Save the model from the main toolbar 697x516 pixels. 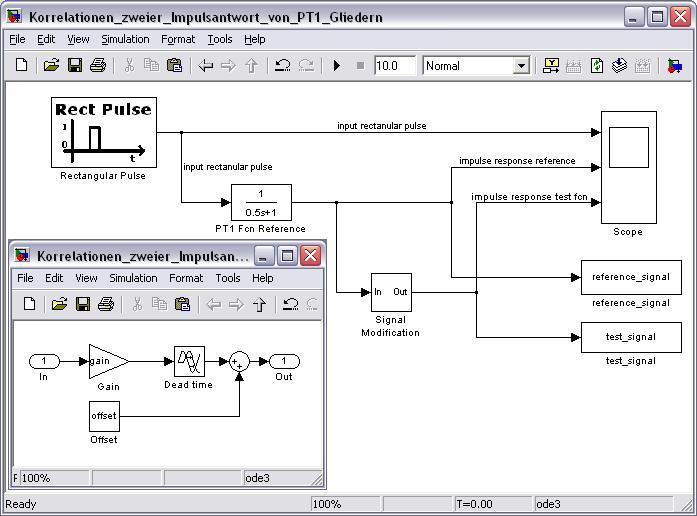pyautogui.click(x=74, y=66)
